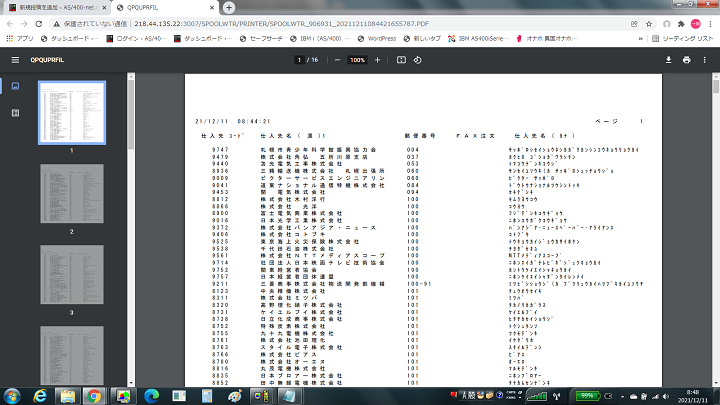Click the zoom in plus button
The image size is (720, 405).
tap(377, 60)
